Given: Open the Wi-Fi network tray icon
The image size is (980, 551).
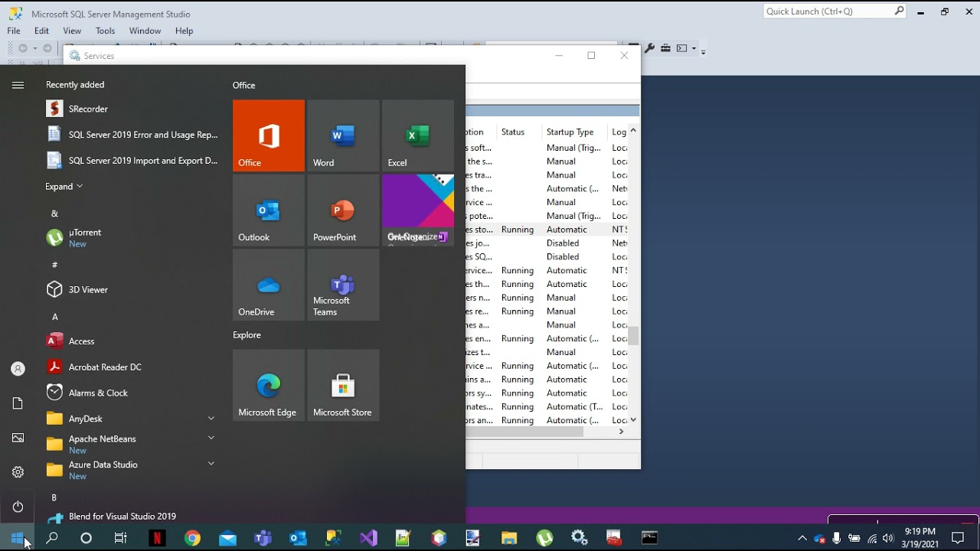Looking at the screenshot, I should coord(872,538).
